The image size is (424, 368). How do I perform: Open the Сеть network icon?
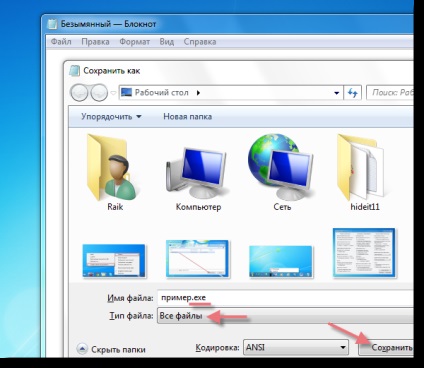[281, 167]
